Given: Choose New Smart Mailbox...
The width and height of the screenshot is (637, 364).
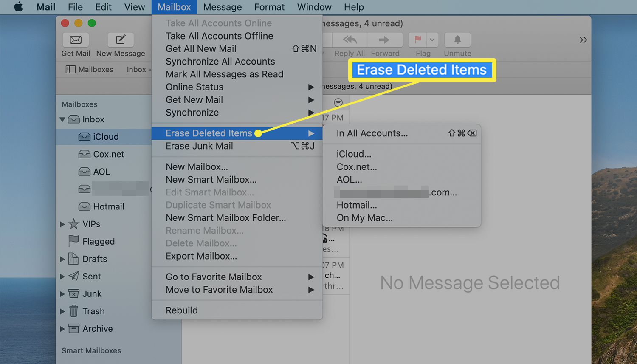Looking at the screenshot, I should click(237, 180).
